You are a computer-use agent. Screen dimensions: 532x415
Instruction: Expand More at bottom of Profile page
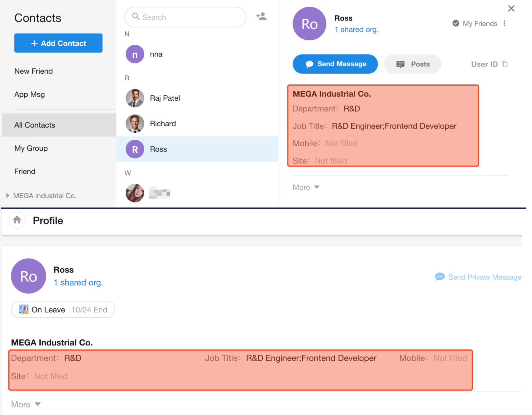pos(26,404)
